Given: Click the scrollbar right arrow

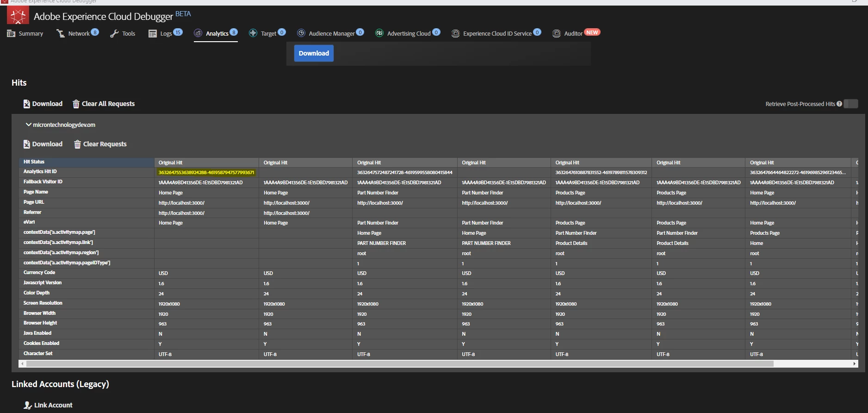Looking at the screenshot, I should pos(855,364).
